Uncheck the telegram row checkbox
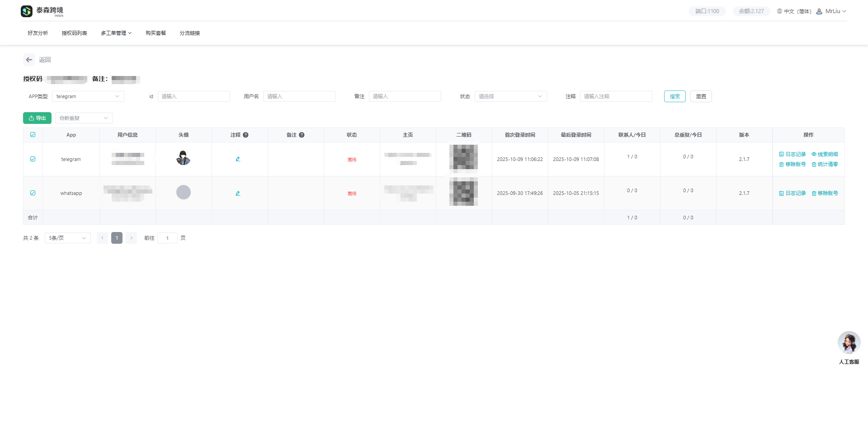The width and height of the screenshot is (868, 431). [x=33, y=159]
